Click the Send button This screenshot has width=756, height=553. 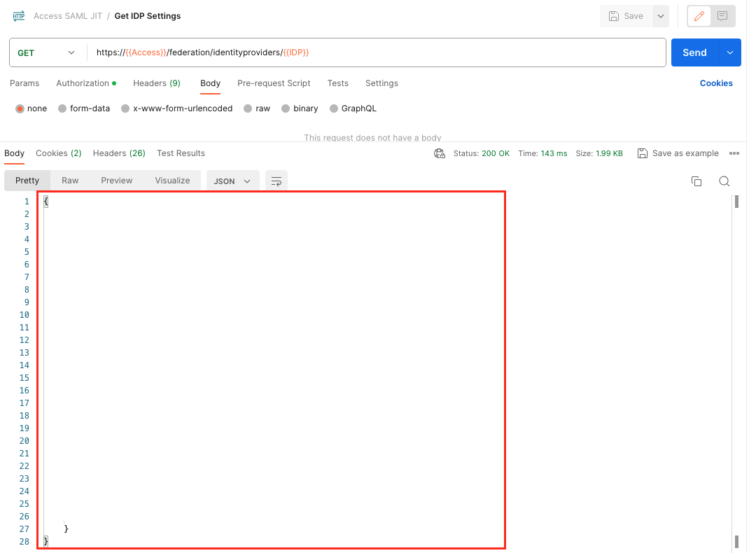coord(694,52)
